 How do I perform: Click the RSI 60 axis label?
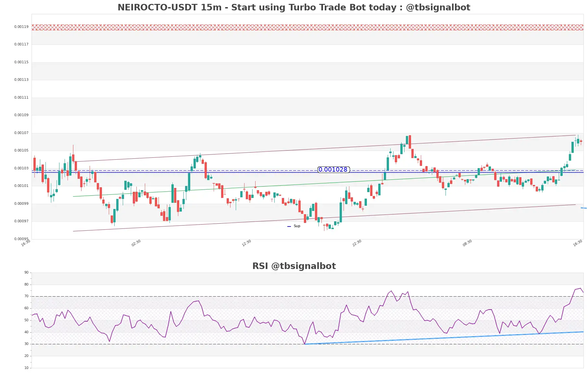pos(26,308)
